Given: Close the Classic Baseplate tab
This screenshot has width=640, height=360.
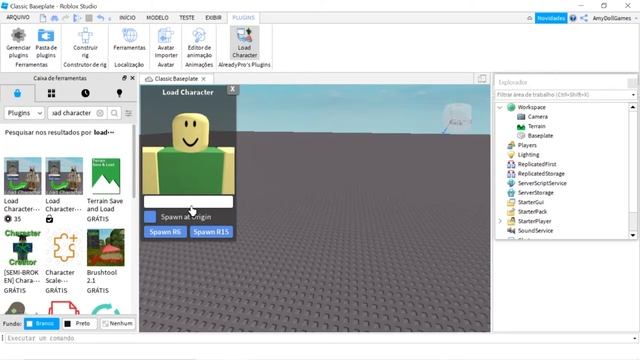Looking at the screenshot, I should (x=204, y=79).
